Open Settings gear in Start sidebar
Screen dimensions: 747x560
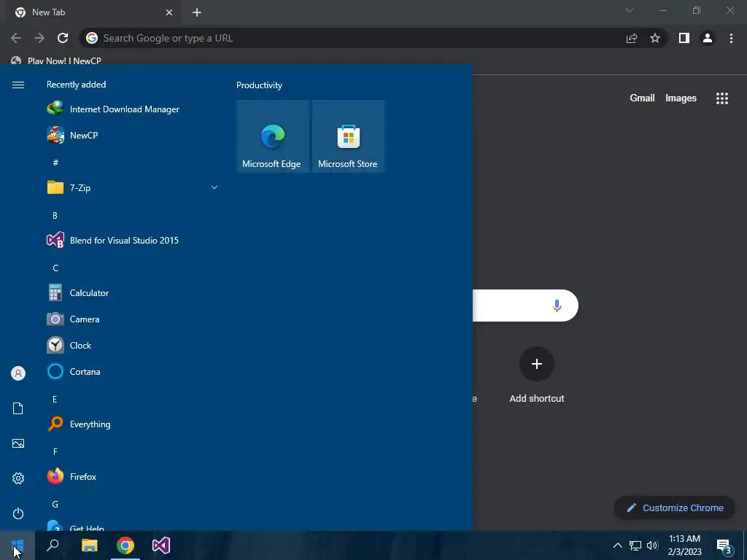18,478
